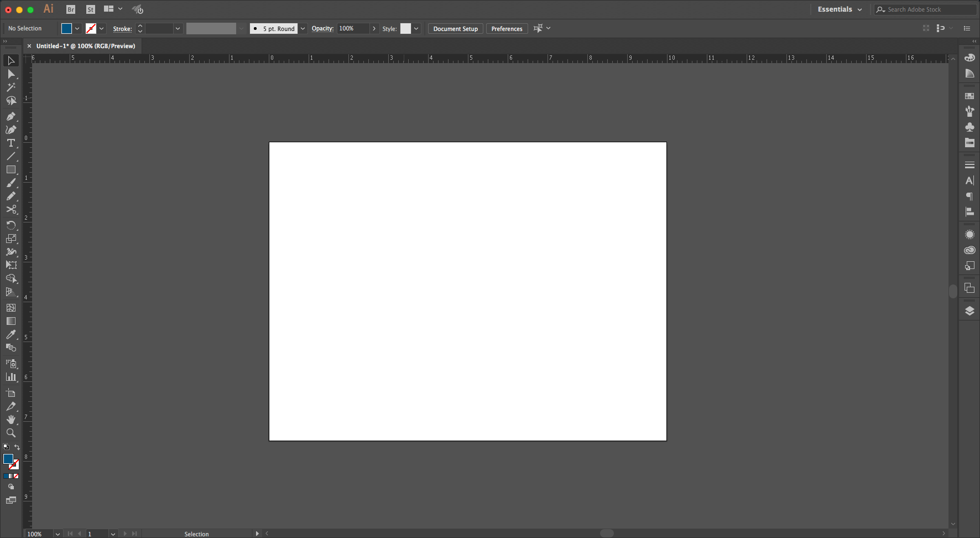Viewport: 980px width, 538px height.
Task: Select the Column Graph tool
Action: tap(11, 377)
